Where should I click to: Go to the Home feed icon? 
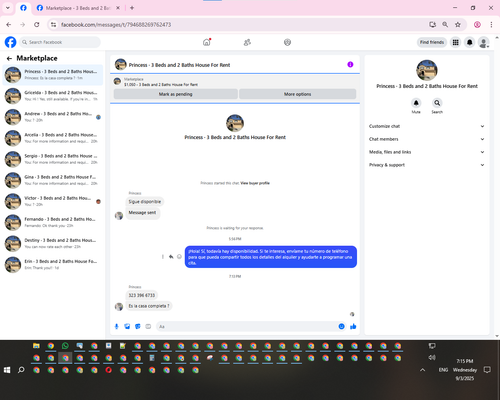[x=207, y=42]
